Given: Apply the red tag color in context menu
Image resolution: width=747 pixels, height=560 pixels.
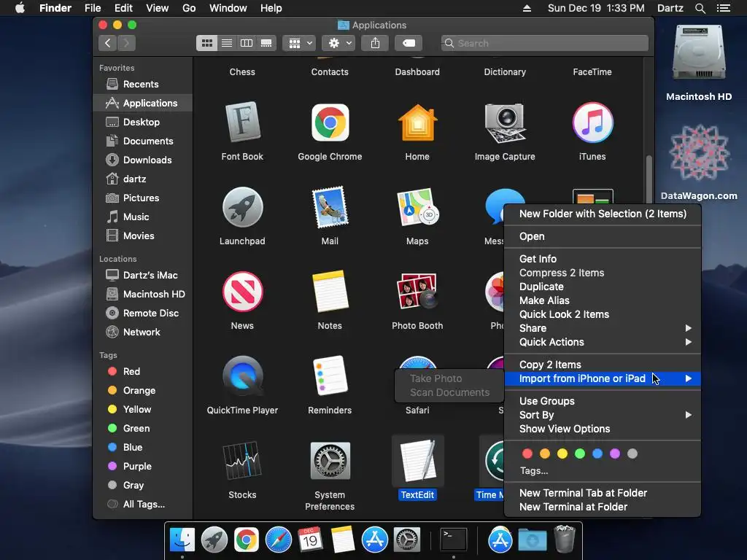Looking at the screenshot, I should pos(527,454).
